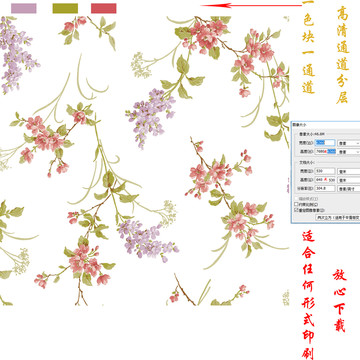
Task: Click the pixel height input field
Action: (x=325, y=151)
